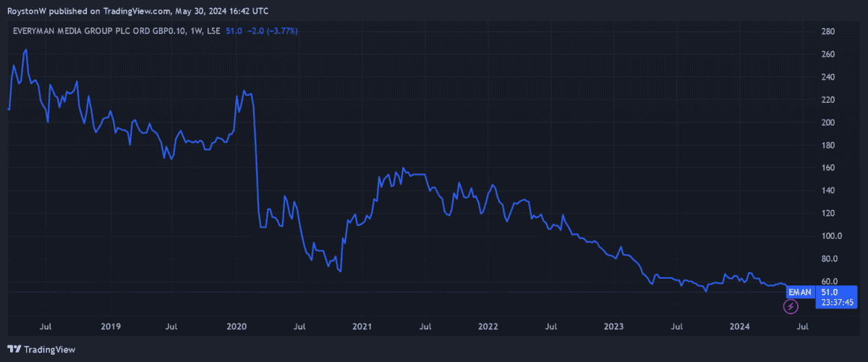868x362 pixels.
Task: Click the 2024 label on time axis
Action: 739,327
